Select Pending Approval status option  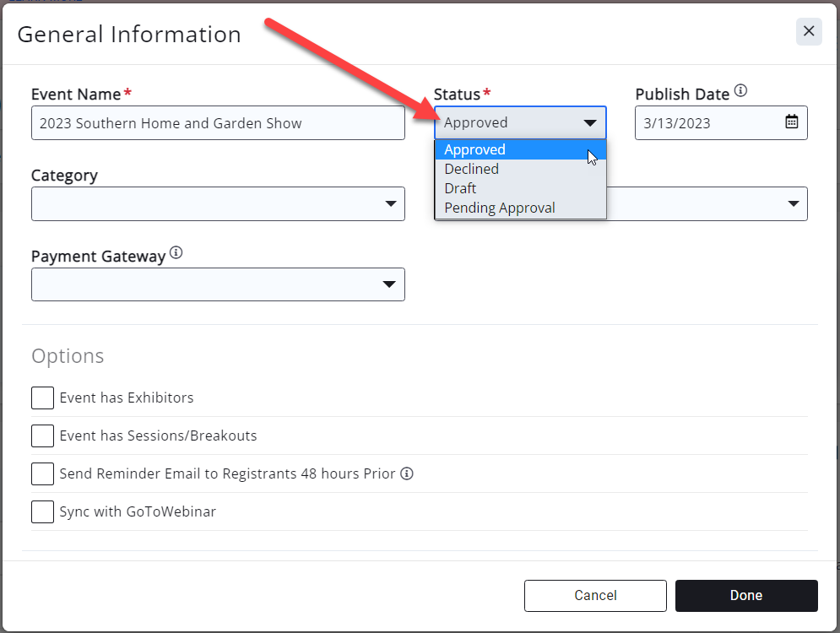click(x=500, y=208)
